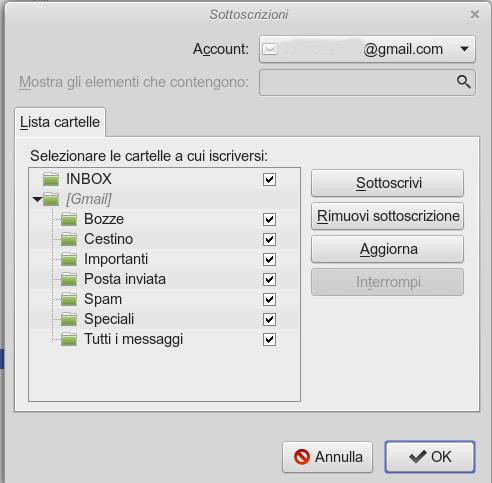Click the Bozze folder icon

(69, 219)
